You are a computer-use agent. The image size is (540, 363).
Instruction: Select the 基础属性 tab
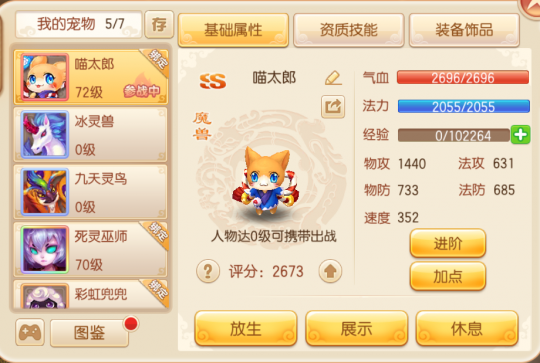click(x=233, y=30)
